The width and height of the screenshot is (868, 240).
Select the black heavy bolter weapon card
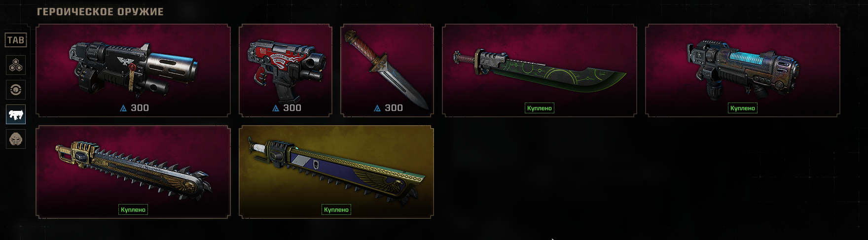(133, 70)
